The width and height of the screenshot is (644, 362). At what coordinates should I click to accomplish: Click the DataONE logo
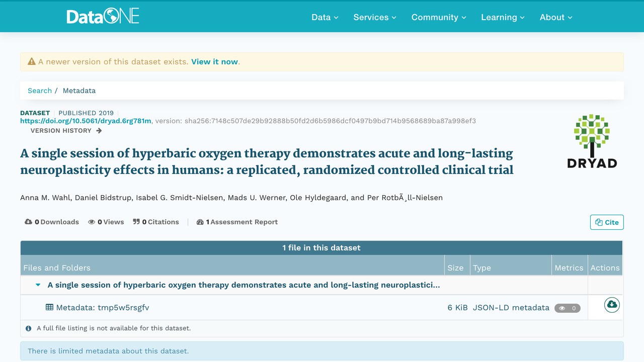click(x=103, y=17)
